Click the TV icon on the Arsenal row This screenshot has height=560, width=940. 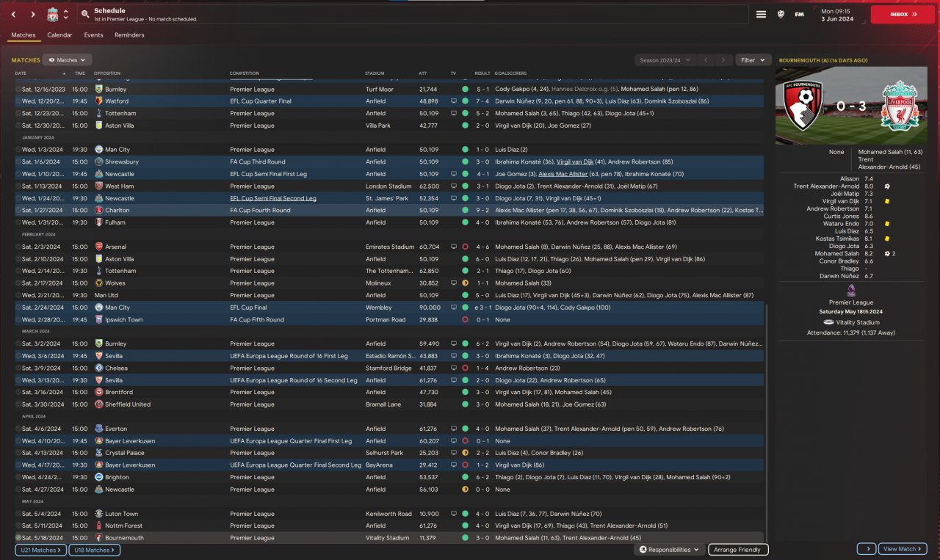point(454,247)
